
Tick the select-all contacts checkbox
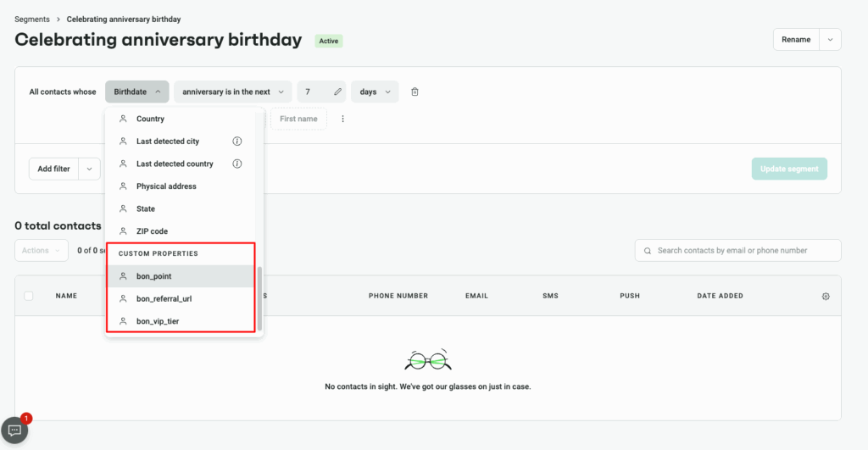[x=30, y=296]
